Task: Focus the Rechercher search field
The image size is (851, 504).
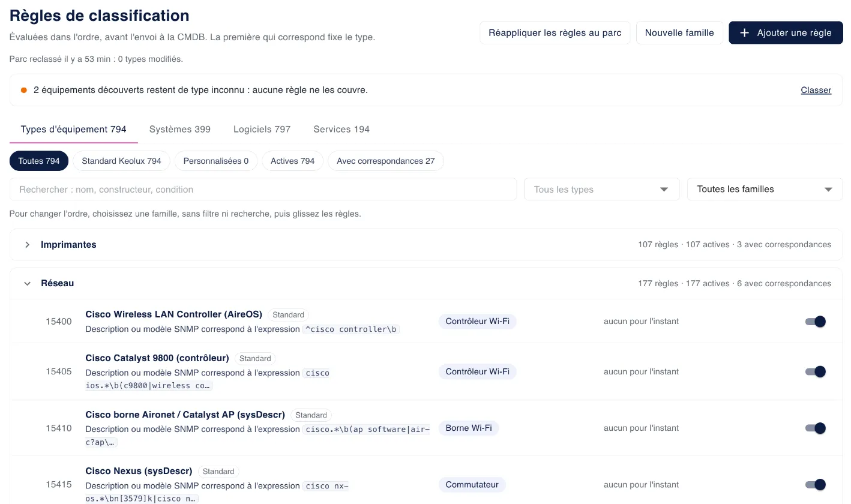Action: [x=263, y=190]
